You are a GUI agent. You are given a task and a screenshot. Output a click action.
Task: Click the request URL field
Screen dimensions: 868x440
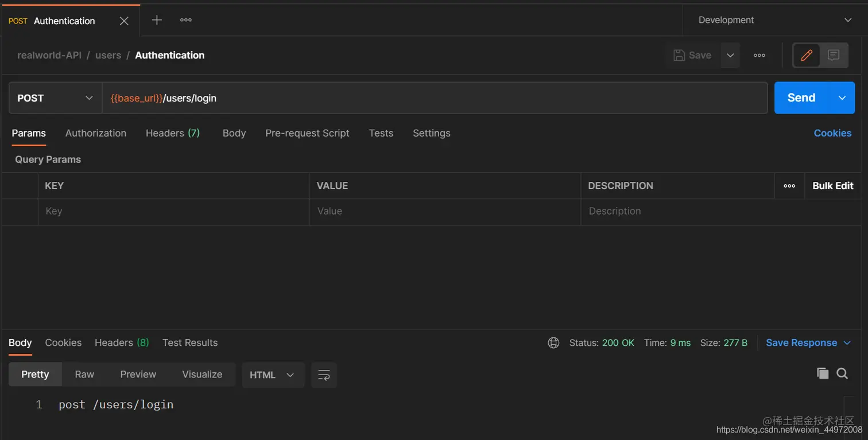pyautogui.click(x=435, y=98)
